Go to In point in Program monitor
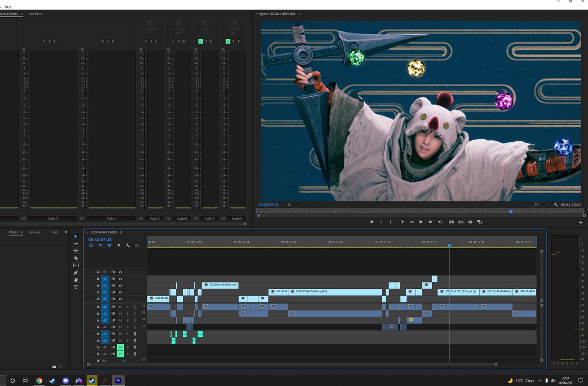 pyautogui.click(x=402, y=222)
